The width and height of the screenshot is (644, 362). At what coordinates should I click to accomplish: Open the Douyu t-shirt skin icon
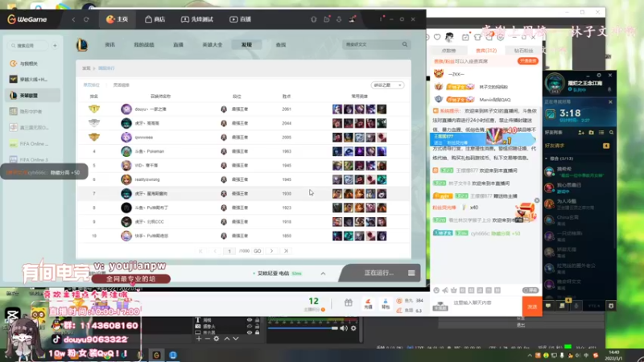point(477,37)
